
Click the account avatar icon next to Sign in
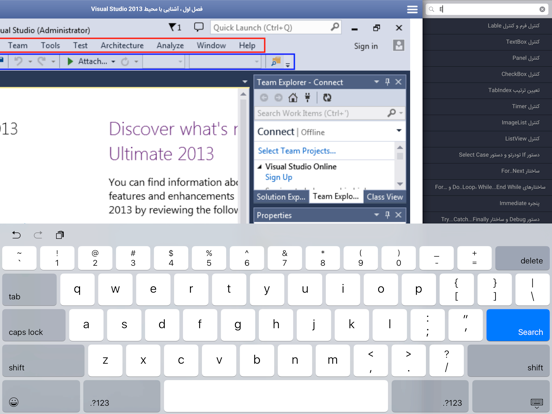[398, 45]
